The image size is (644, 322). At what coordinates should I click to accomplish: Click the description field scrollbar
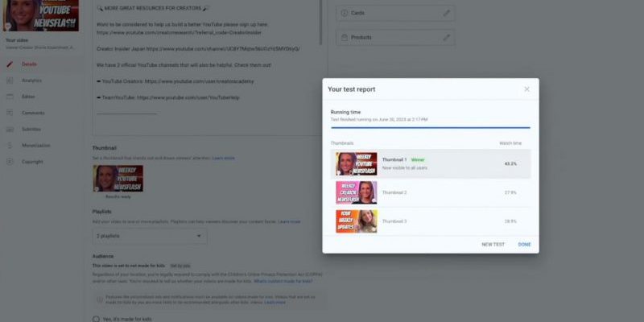click(320, 23)
